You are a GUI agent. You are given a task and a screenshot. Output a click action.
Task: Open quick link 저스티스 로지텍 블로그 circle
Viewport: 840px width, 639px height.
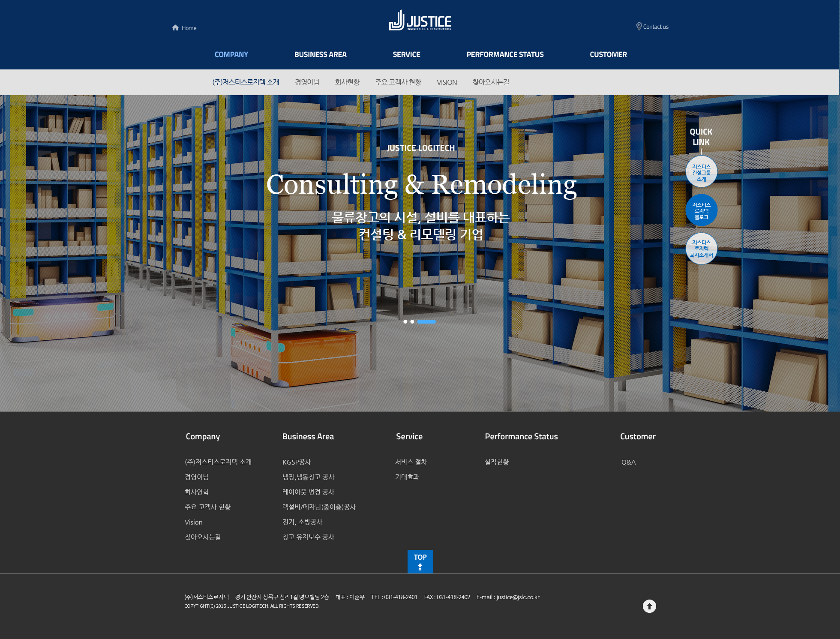click(x=701, y=210)
